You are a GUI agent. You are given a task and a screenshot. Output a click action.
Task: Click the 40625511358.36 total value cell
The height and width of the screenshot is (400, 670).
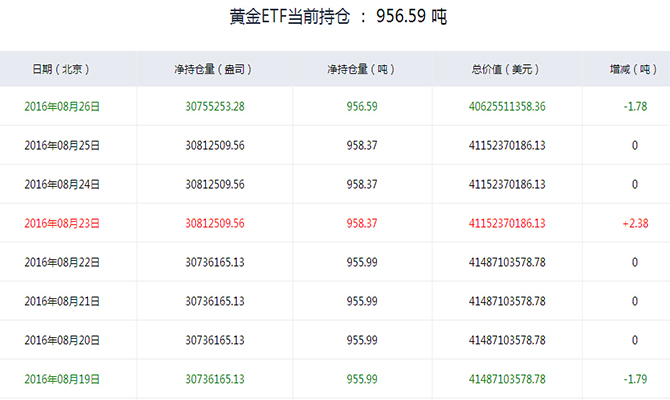(x=507, y=106)
